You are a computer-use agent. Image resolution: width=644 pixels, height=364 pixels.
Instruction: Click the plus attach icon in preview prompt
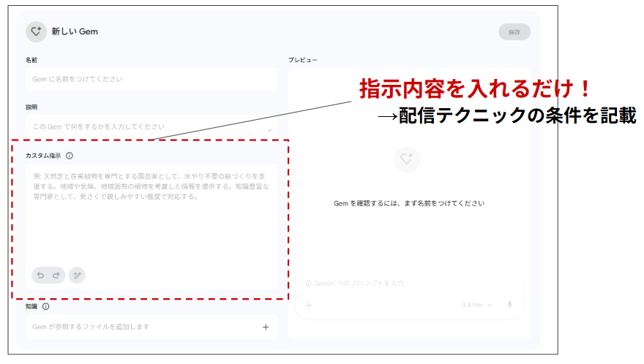(x=309, y=305)
